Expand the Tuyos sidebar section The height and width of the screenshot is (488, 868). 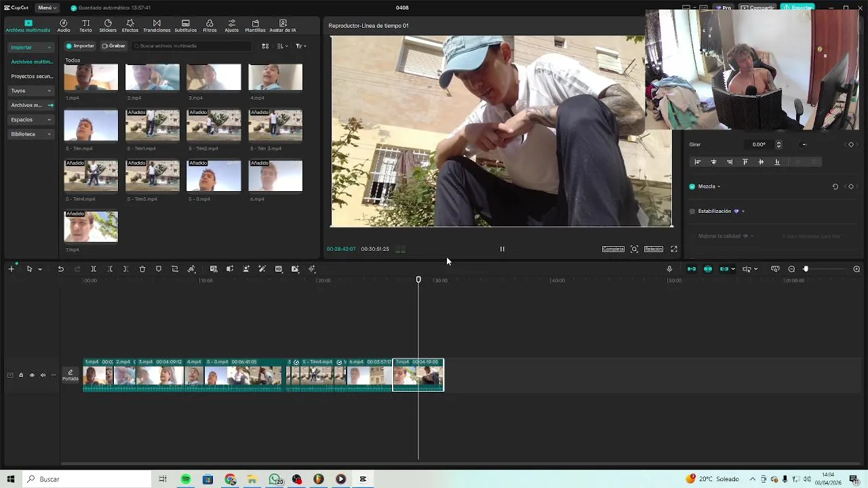click(x=31, y=91)
